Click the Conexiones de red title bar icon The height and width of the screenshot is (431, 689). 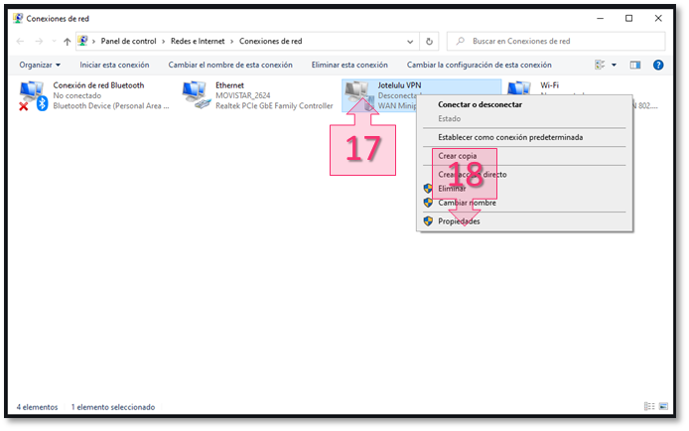(x=18, y=18)
